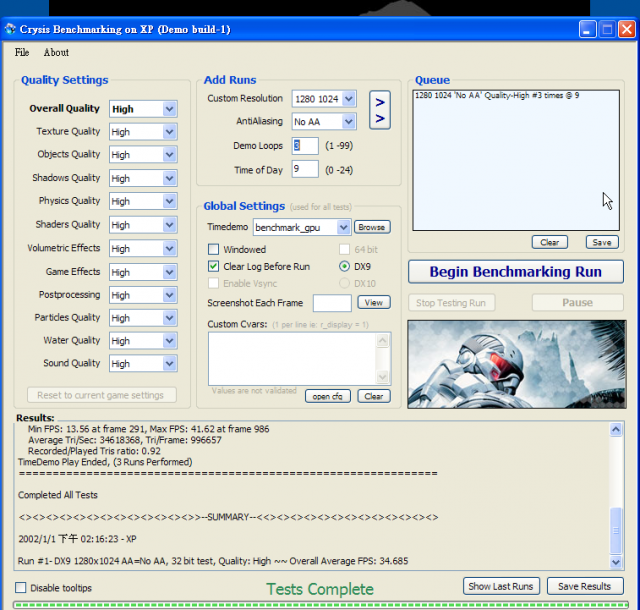This screenshot has width=640, height=610.
Task: Click Show Last Runs button
Action: pyautogui.click(x=501, y=586)
